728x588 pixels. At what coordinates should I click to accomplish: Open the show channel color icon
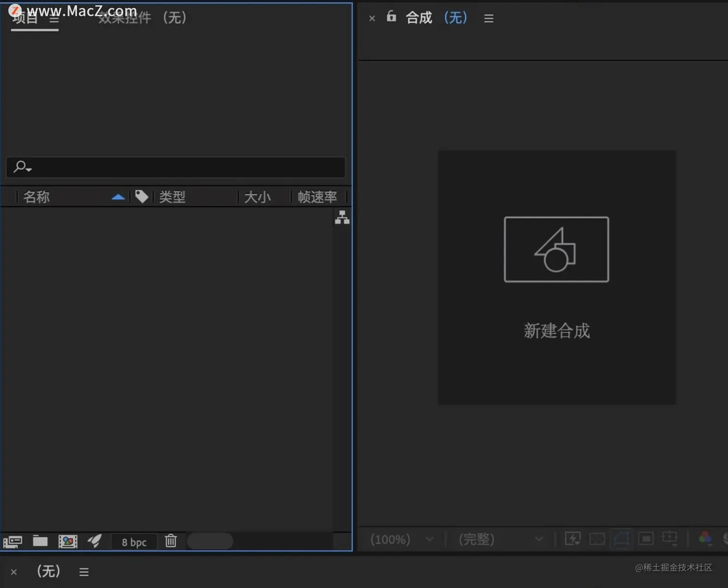[x=705, y=538]
